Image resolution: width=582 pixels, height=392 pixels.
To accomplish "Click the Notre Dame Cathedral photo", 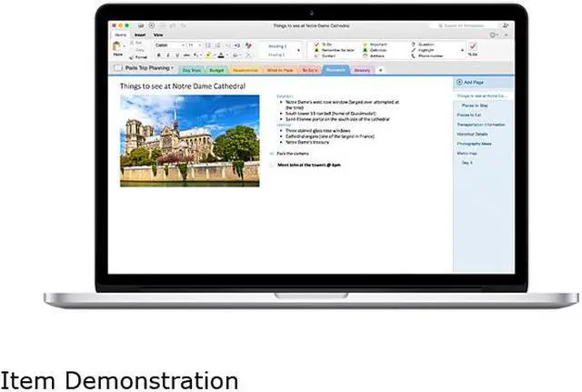I will tap(190, 141).
